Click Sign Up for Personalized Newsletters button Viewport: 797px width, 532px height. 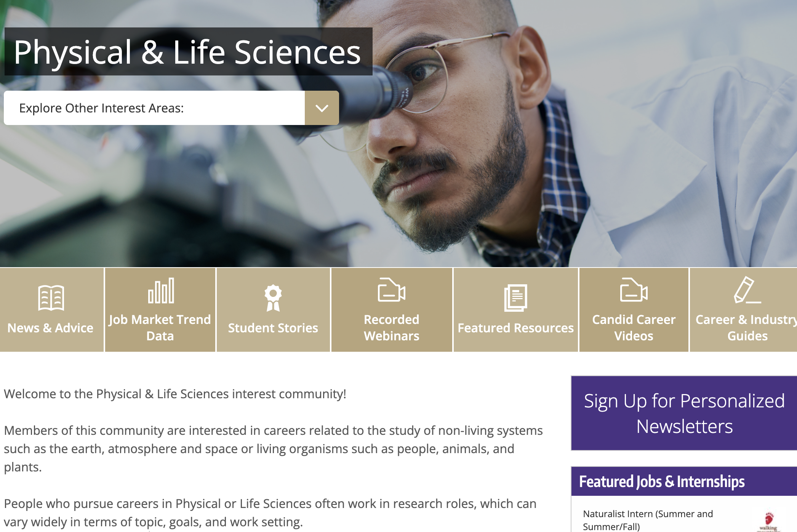684,413
